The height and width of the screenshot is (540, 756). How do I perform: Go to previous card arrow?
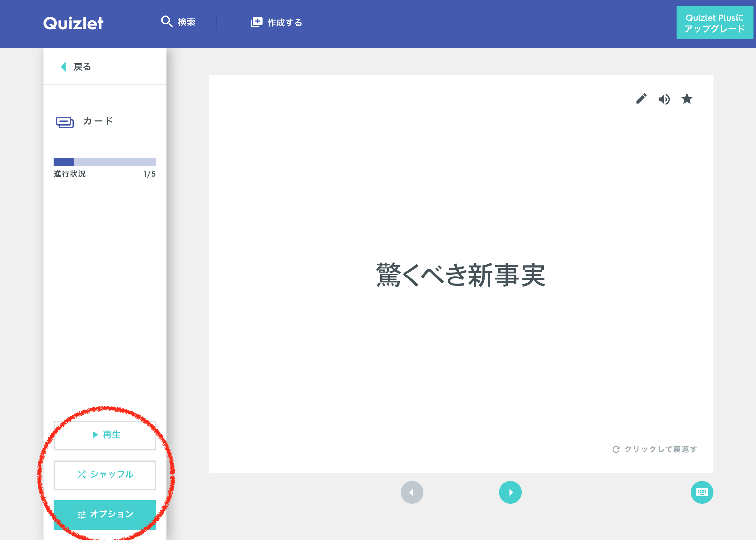tap(412, 492)
